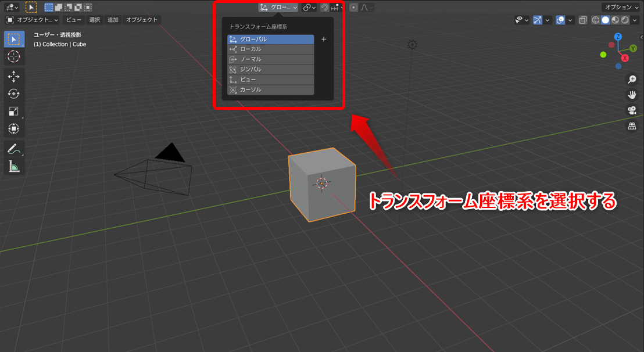
Task: Select ジンバル orientation
Action: [x=271, y=69]
